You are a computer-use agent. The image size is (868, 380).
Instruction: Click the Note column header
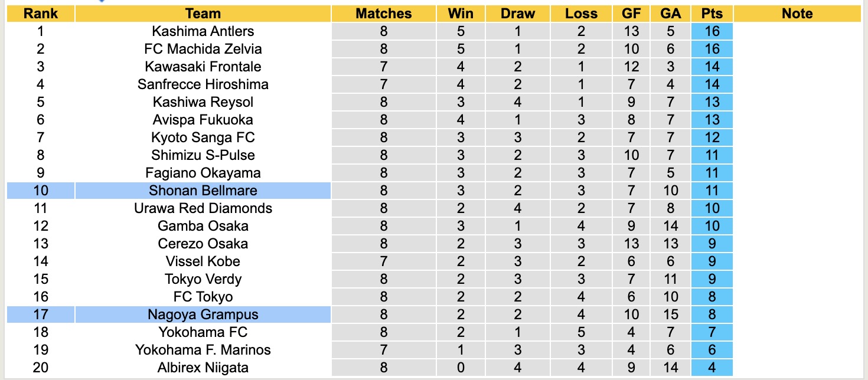pos(797,14)
